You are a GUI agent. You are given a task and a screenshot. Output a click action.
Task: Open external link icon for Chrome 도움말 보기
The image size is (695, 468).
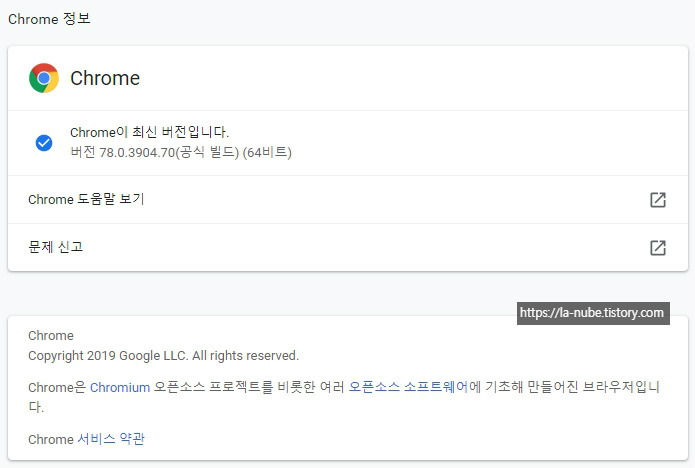pos(658,200)
